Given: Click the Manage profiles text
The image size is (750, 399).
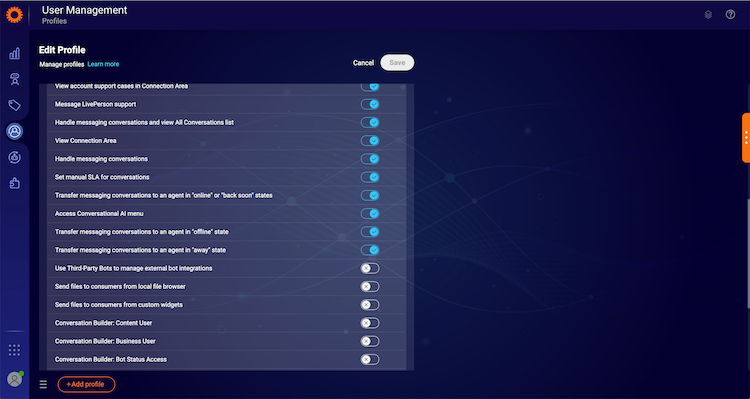Looking at the screenshot, I should 62,64.
